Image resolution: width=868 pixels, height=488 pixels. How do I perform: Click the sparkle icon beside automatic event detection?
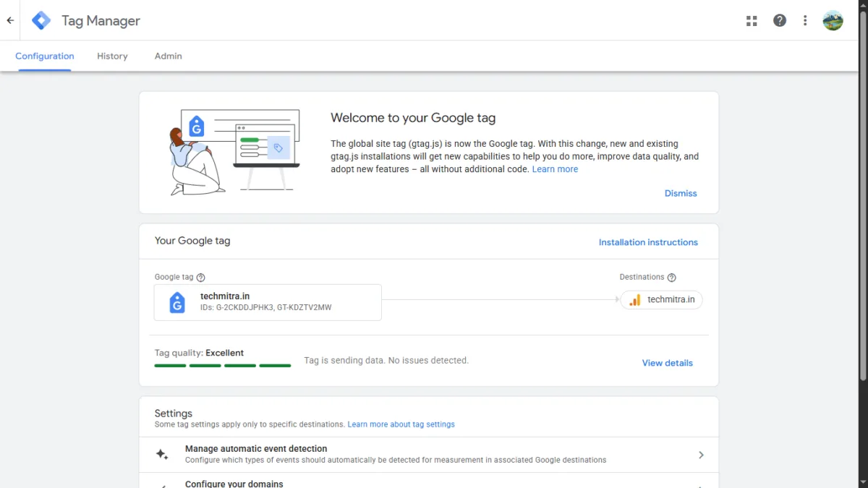coord(162,455)
